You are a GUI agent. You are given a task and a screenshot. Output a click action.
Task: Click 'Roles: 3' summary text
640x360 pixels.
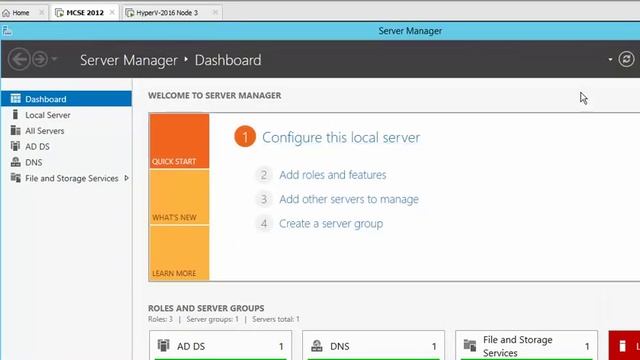click(160, 319)
